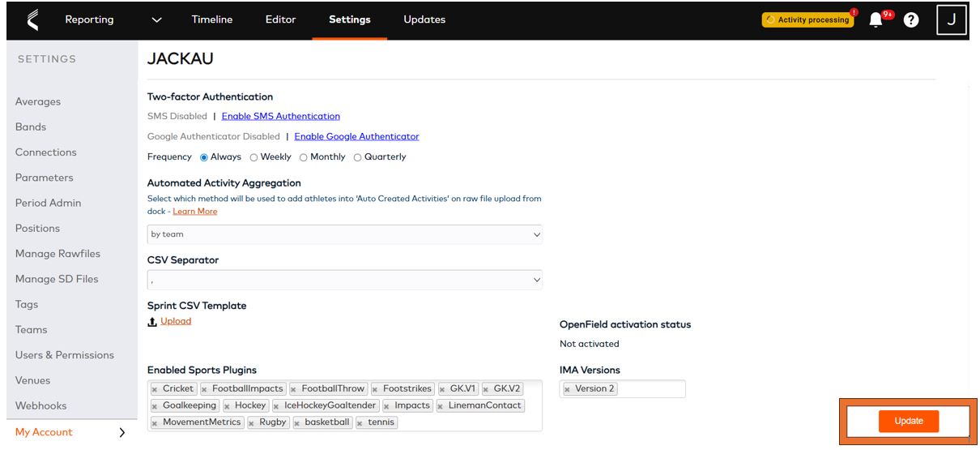Open the Learn More link
The image size is (980, 450).
pos(195,212)
